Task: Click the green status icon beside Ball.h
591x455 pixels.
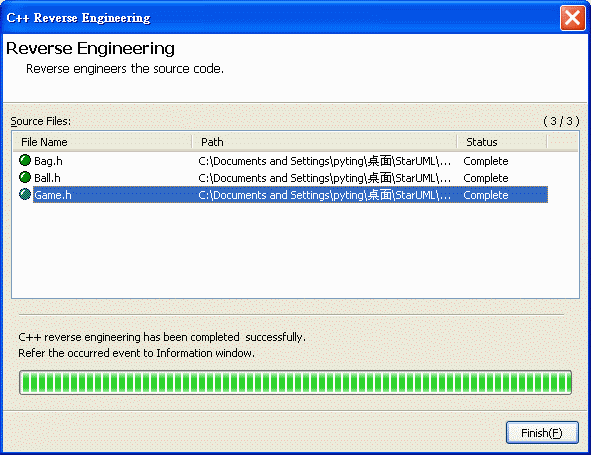Action: pos(25,177)
